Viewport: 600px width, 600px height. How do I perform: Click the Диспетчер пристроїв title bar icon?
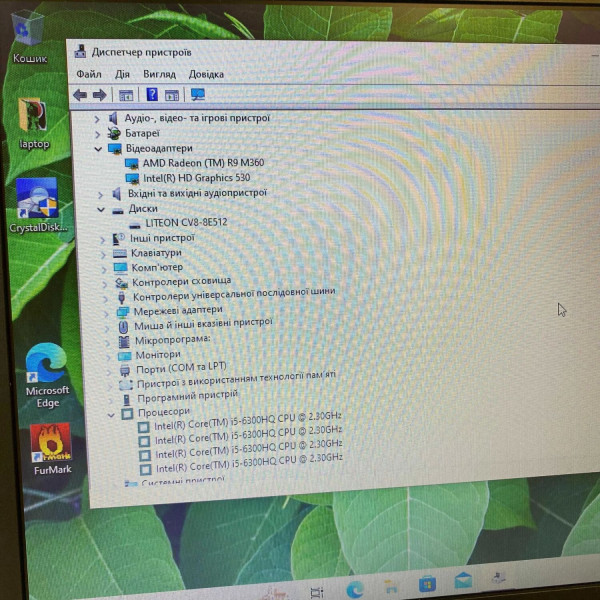[x=80, y=51]
